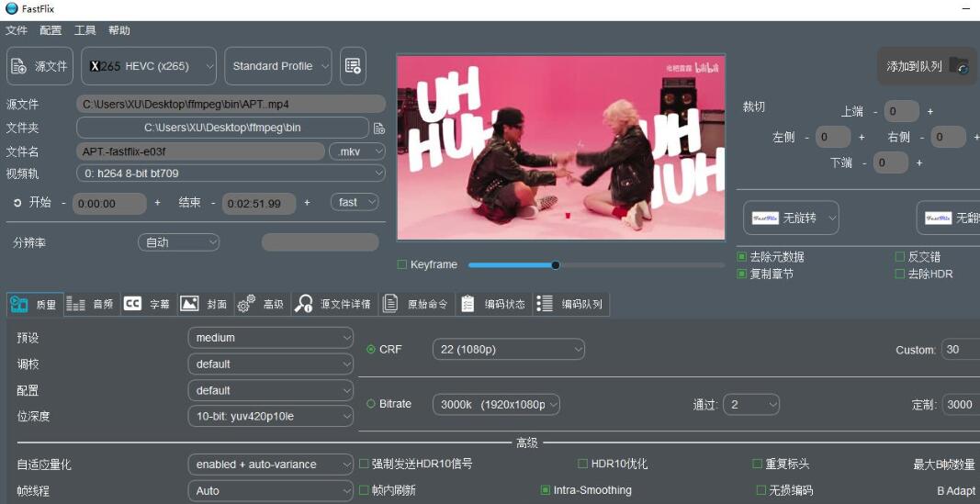
Task: Toggle the 去除元数据 checkbox
Action: (x=742, y=257)
